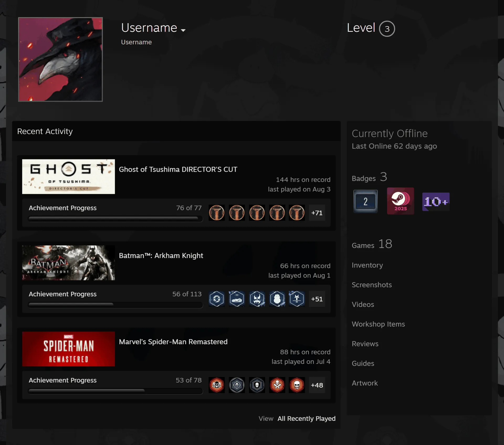Show the +71 more Ghost achievements

pyautogui.click(x=317, y=213)
